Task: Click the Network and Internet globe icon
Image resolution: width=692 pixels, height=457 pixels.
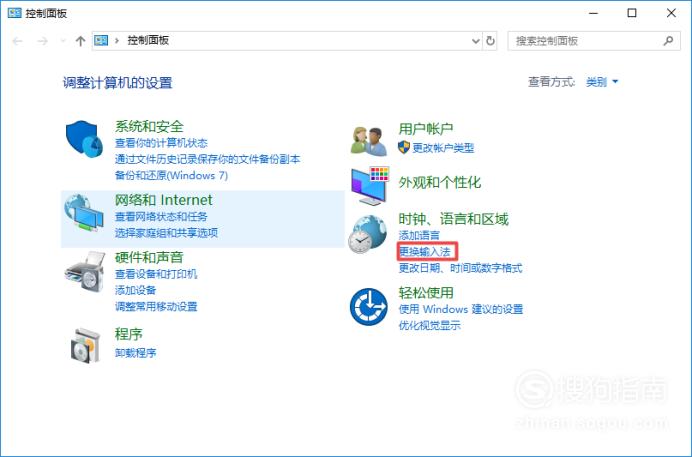Action: tap(84, 213)
